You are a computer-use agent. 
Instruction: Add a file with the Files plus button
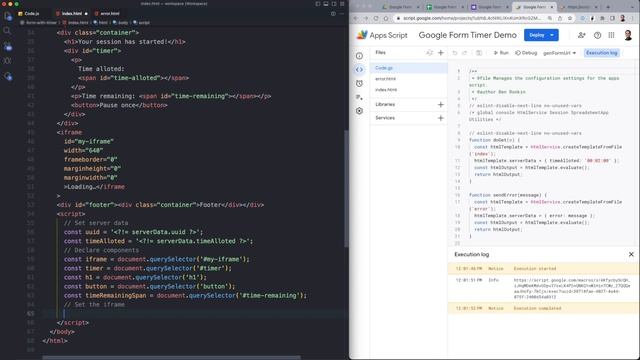click(441, 53)
